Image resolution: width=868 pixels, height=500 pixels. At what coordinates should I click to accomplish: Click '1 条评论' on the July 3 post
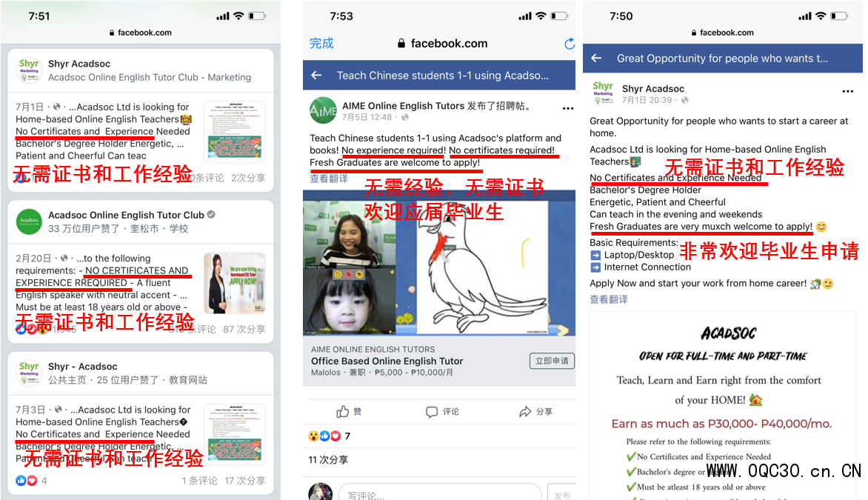199,481
